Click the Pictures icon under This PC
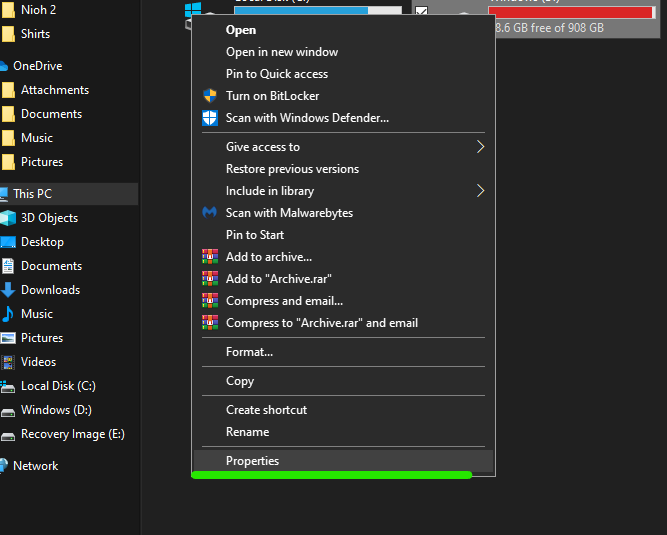This screenshot has width=667, height=535. [8, 338]
